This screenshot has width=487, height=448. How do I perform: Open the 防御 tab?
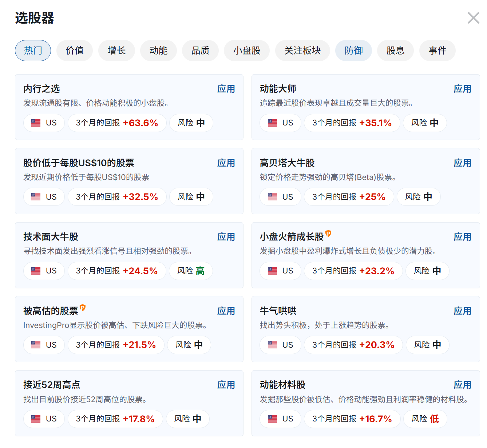click(353, 51)
